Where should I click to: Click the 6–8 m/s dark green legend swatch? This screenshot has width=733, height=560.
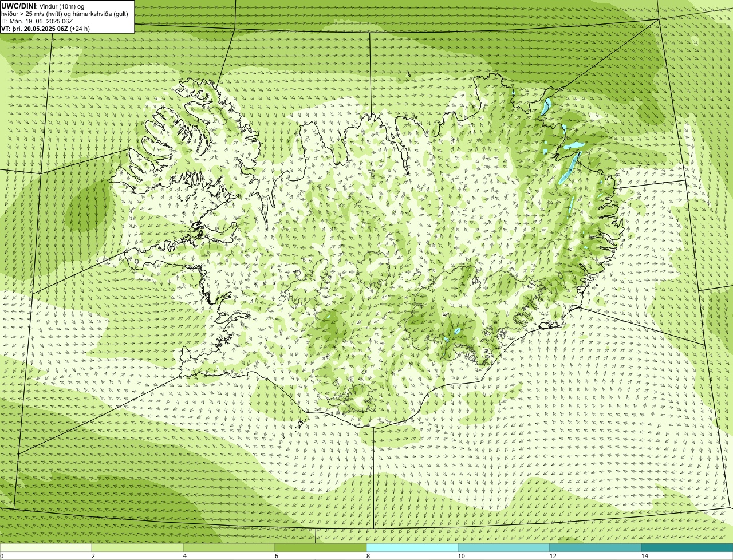[321, 548]
